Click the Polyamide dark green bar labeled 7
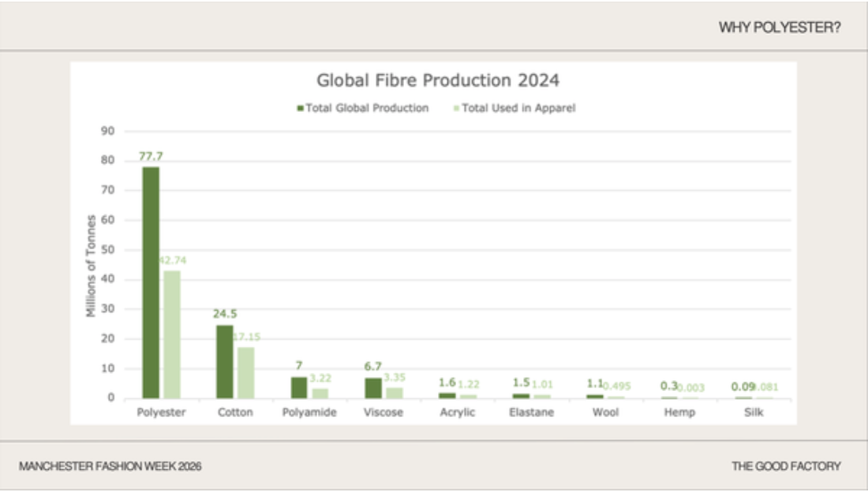This screenshot has width=868, height=492. coord(299,387)
